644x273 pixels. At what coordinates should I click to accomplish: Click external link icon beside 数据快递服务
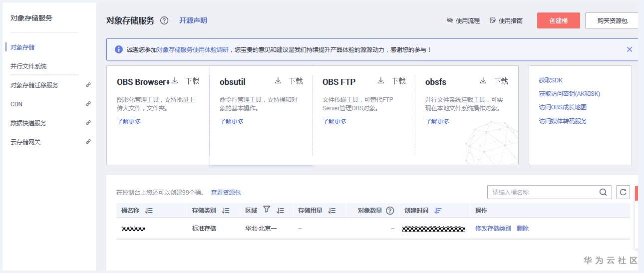tap(88, 123)
